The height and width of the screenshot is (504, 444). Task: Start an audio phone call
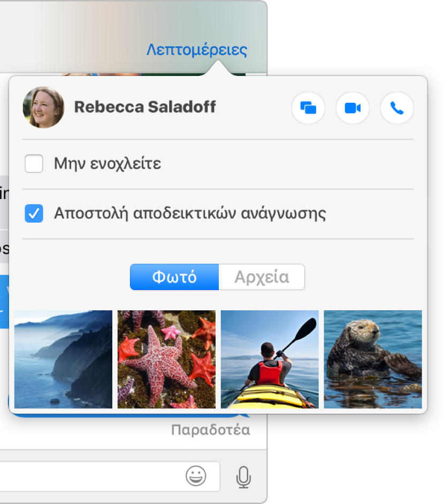tap(397, 108)
